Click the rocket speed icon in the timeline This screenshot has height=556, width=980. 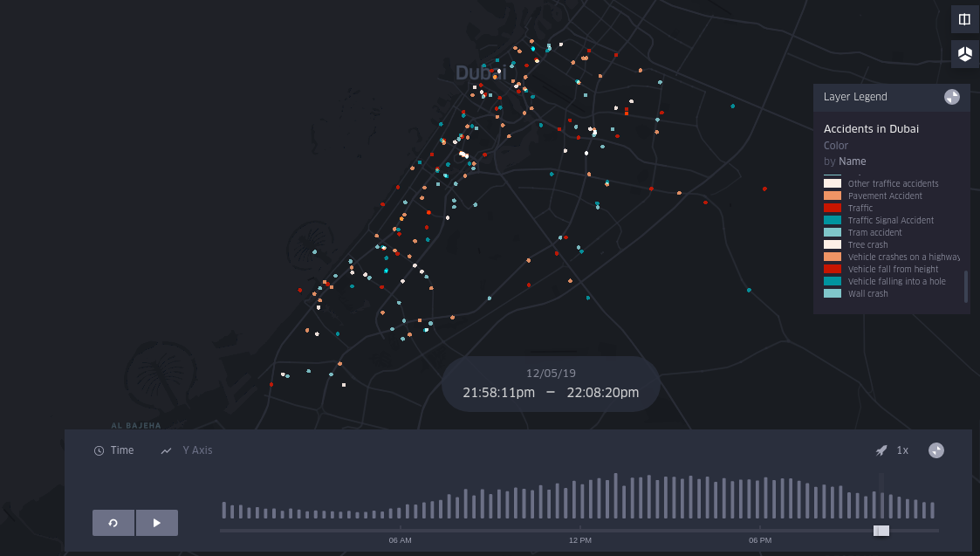(881, 450)
